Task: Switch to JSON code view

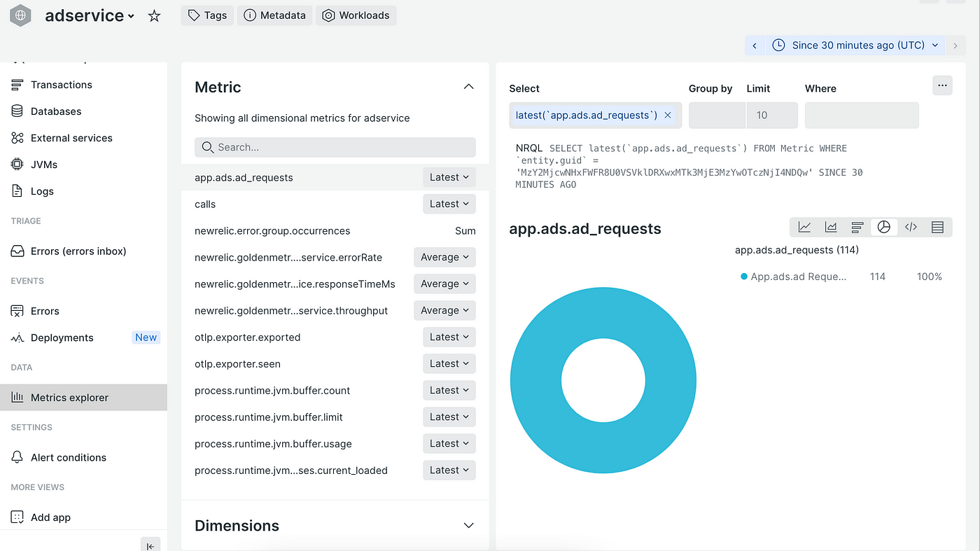Action: click(911, 227)
